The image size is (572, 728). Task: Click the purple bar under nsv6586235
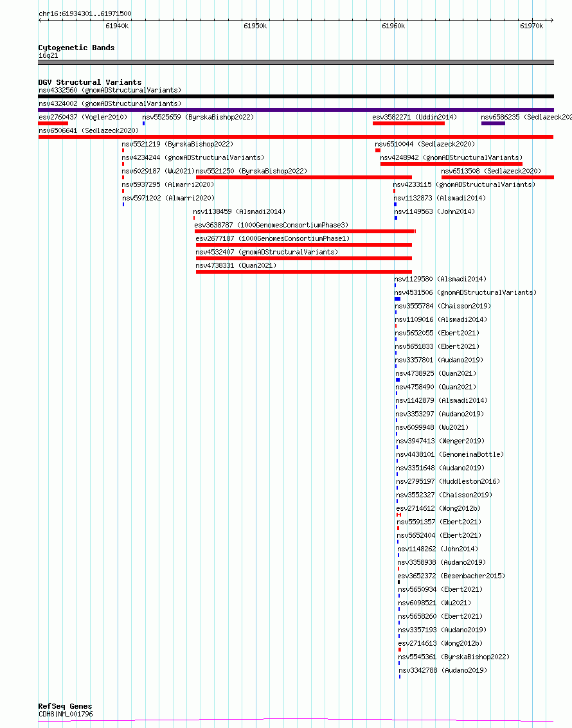(493, 123)
